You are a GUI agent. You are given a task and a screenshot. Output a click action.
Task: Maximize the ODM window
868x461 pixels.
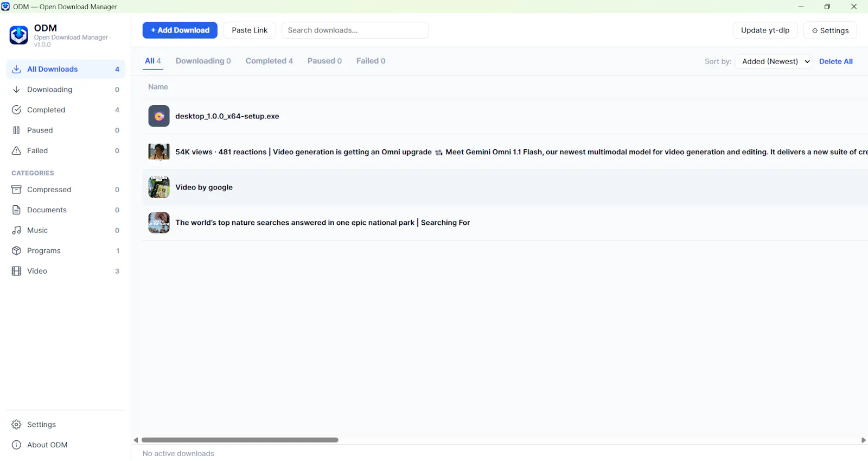827,7
